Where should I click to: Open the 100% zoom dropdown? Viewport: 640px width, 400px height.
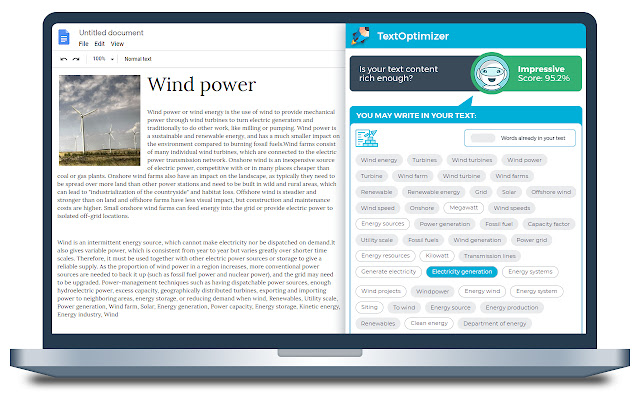[x=103, y=59]
